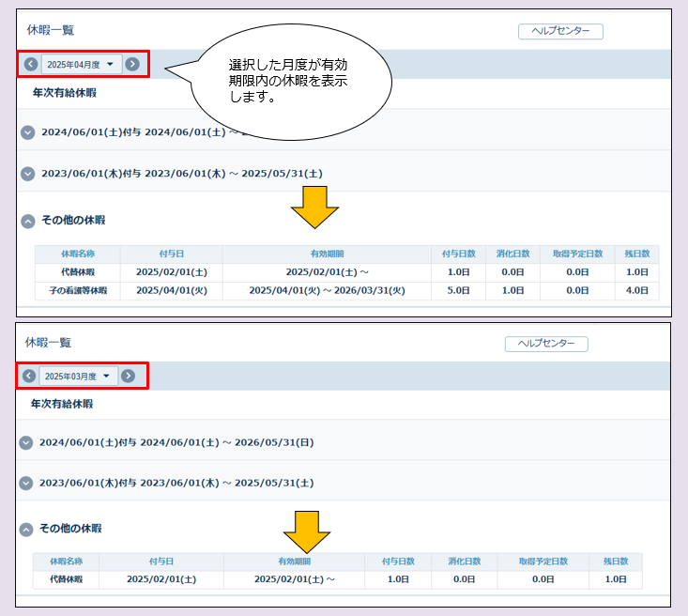This screenshot has width=688, height=616.
Task: Select the 子の看護等休暇 row name
Action: point(78,290)
